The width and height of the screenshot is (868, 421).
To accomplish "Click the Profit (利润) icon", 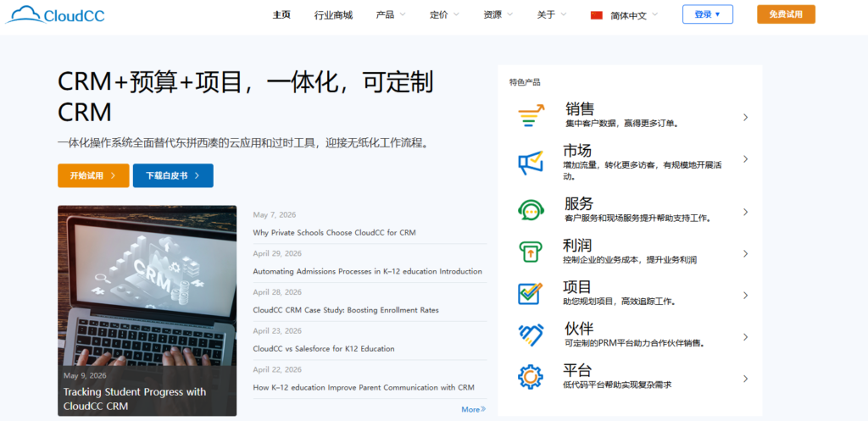I will (531, 252).
